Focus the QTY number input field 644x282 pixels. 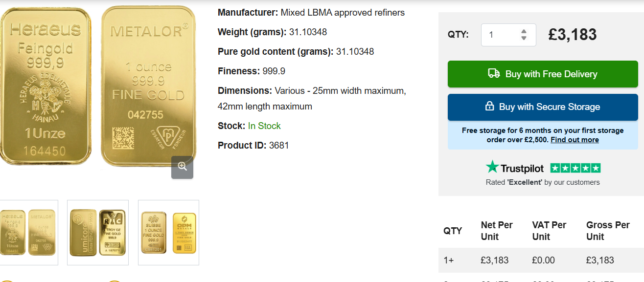(x=502, y=35)
